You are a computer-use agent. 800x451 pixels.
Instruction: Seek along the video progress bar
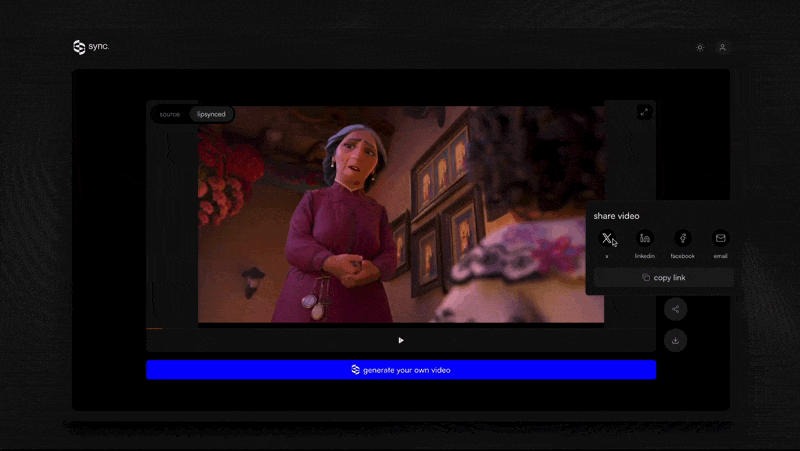point(400,327)
